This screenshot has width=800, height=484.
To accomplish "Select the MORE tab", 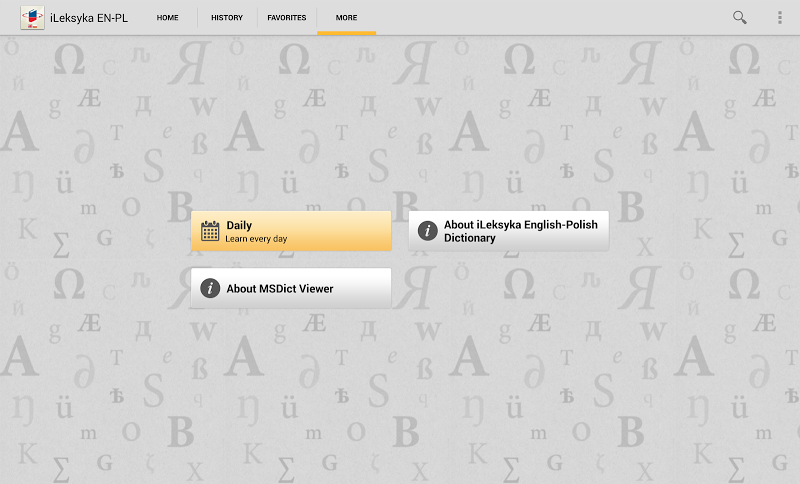I will 346,17.
